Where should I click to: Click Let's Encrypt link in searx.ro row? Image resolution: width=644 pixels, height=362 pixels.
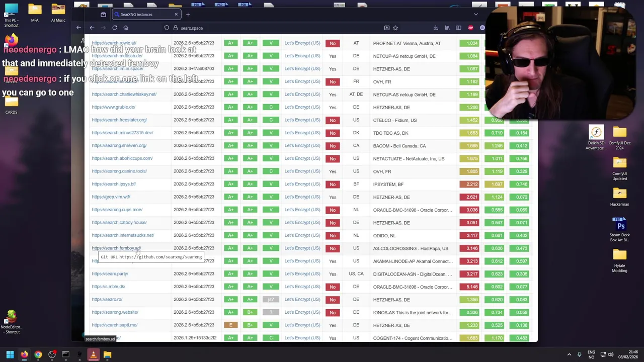tap(302, 300)
